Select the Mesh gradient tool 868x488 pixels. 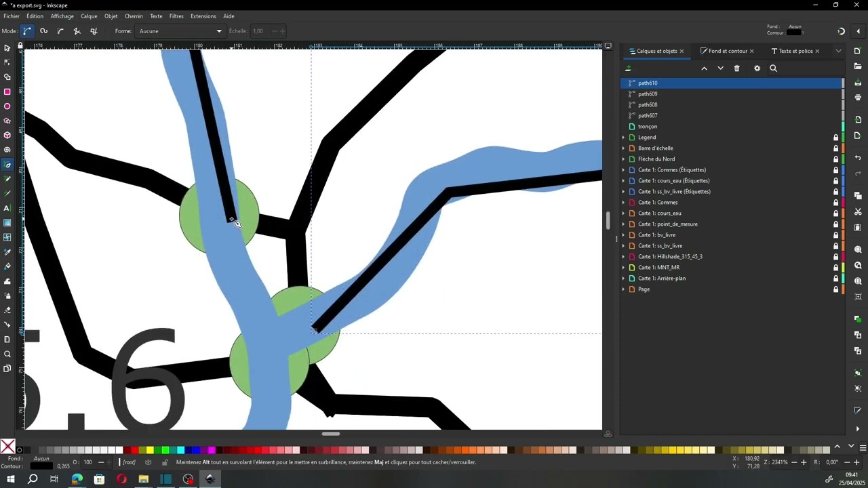pos(7,237)
